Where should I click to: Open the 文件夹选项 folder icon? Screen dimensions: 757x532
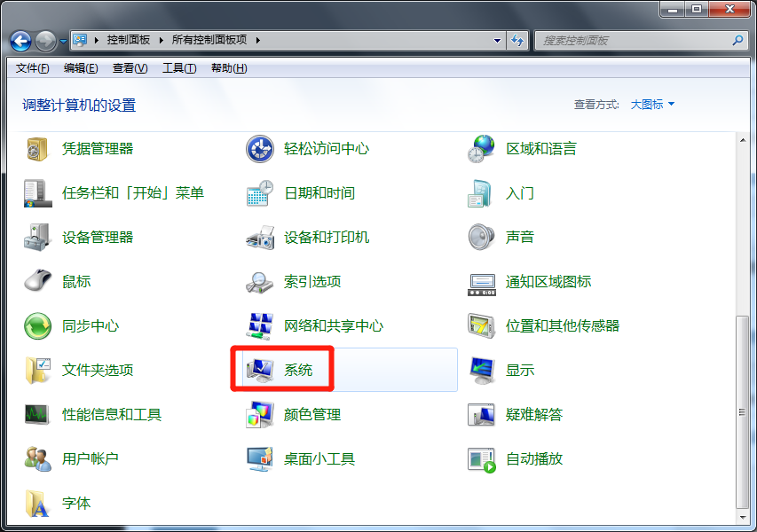pos(37,371)
